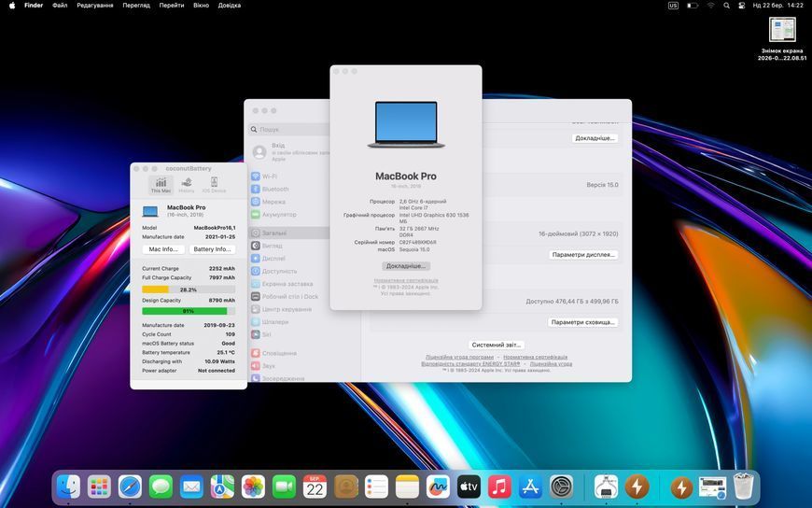Screen dimensions: 812x508
Task: Open Launchpad in the Dock
Action: pos(99,487)
